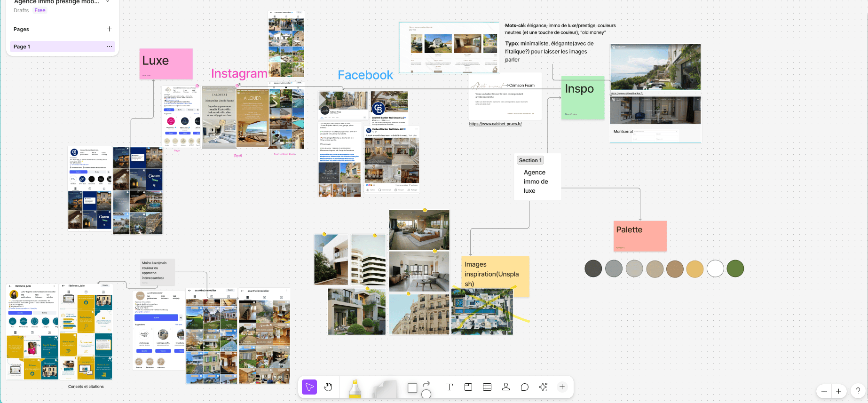Add a new page with plus icon
868x403 pixels.
point(109,29)
